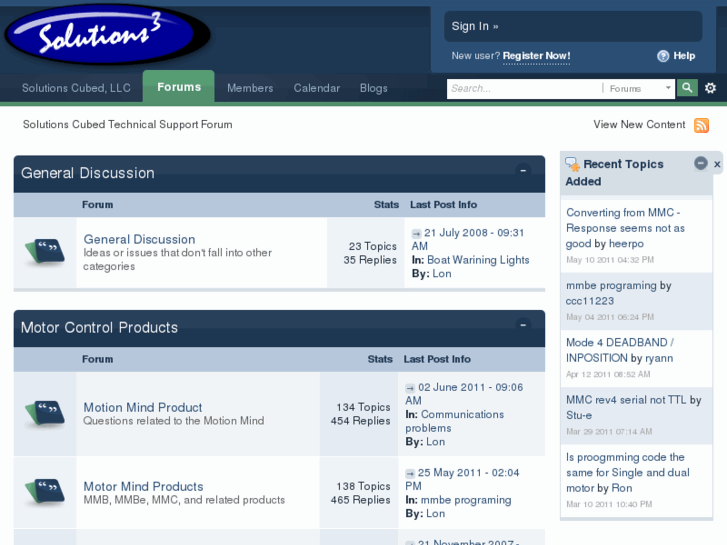The height and width of the screenshot is (545, 727).
Task: Click Solutions Cubed Technical Support Forum breadcrumb
Action: click(x=128, y=124)
